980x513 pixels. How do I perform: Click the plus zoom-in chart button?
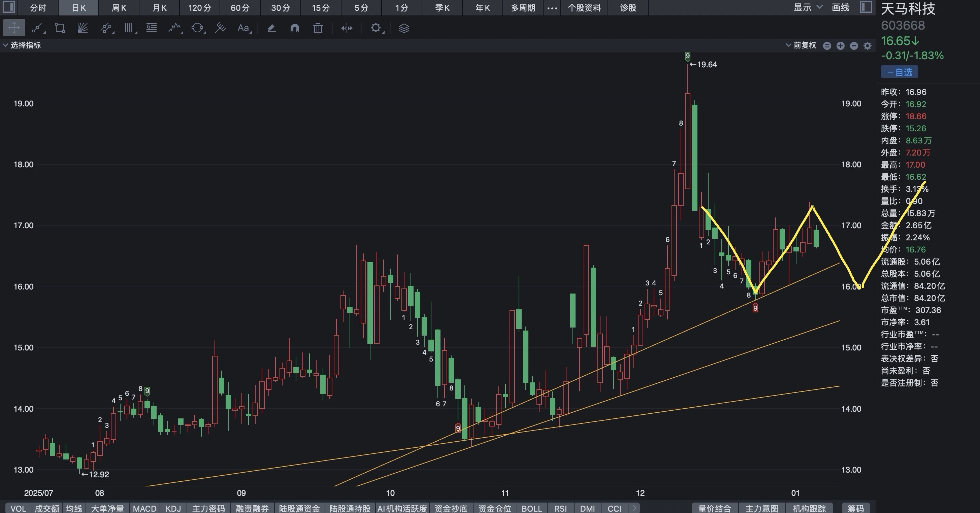pyautogui.click(x=840, y=46)
